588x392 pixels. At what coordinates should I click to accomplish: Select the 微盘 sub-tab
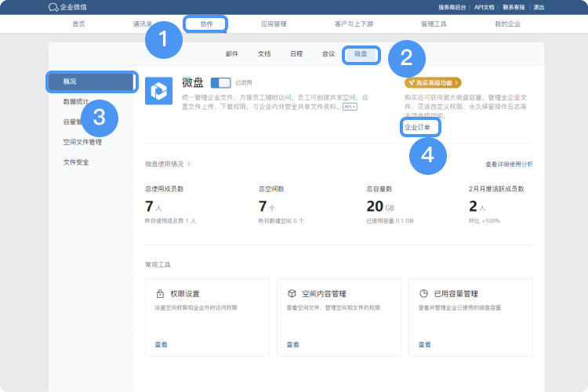pyautogui.click(x=361, y=54)
